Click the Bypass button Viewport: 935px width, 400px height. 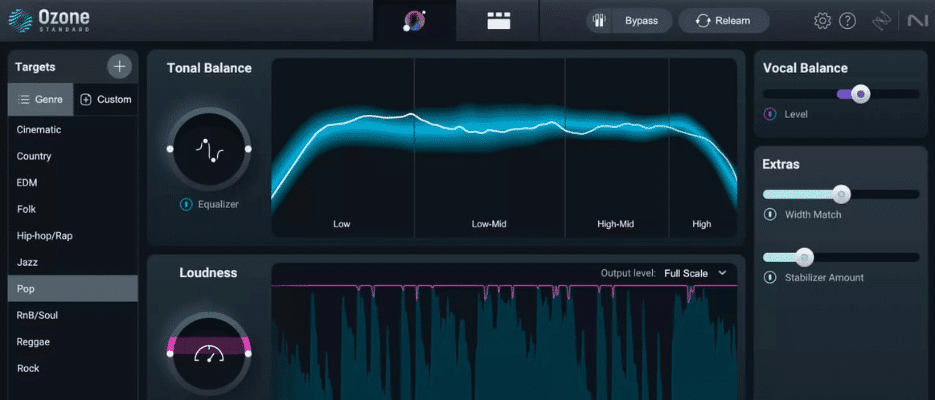pos(641,21)
